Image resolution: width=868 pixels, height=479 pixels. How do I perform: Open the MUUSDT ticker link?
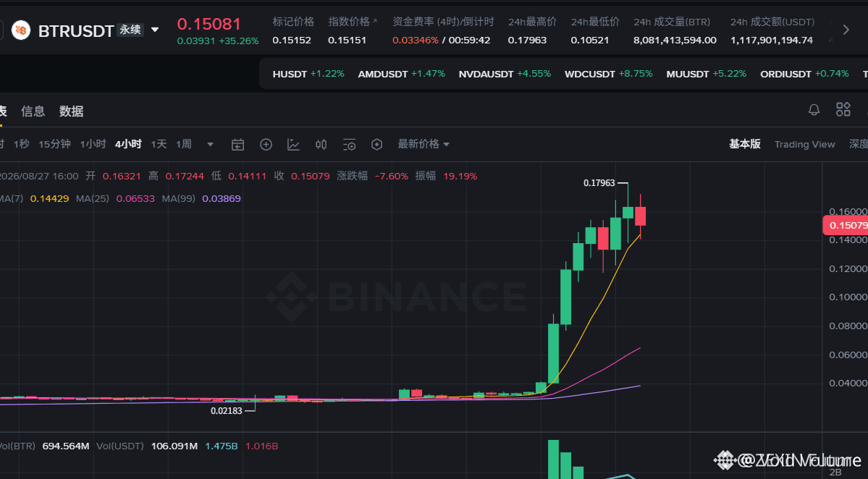coord(707,74)
